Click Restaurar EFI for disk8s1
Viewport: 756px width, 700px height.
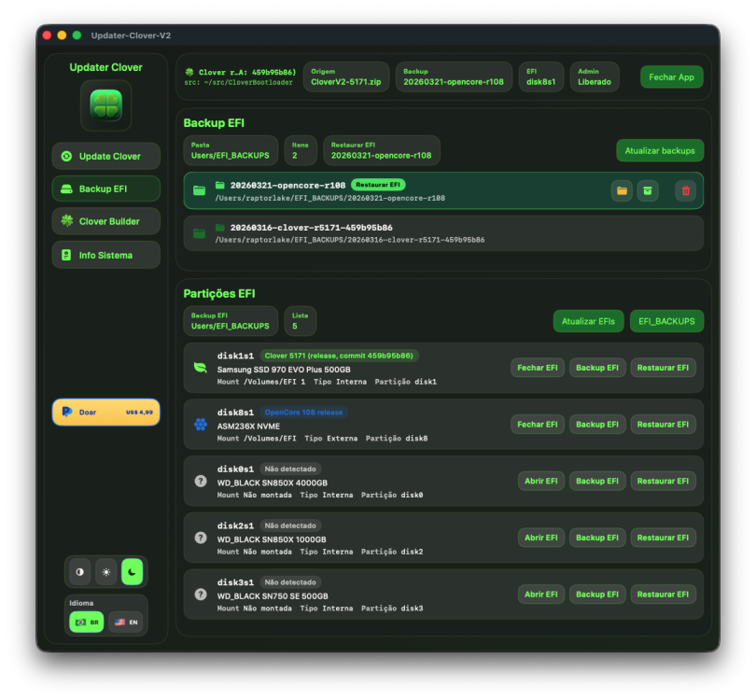663,425
